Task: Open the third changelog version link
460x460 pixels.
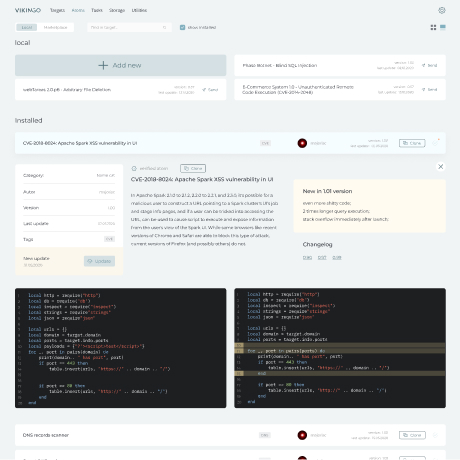Action: coord(337,257)
